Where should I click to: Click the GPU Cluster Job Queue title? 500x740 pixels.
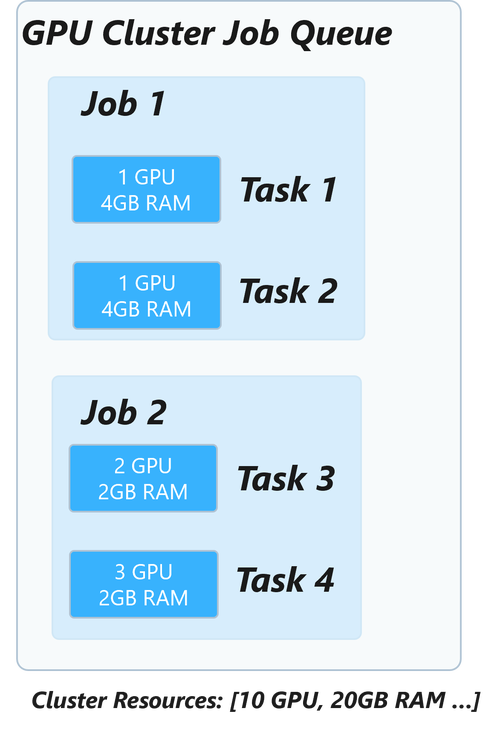point(207,34)
